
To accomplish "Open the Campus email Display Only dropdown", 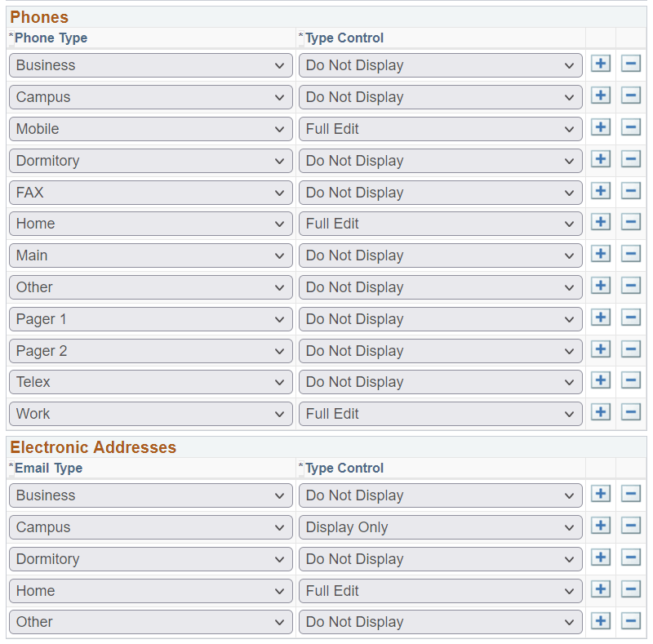I will pyautogui.click(x=441, y=526).
